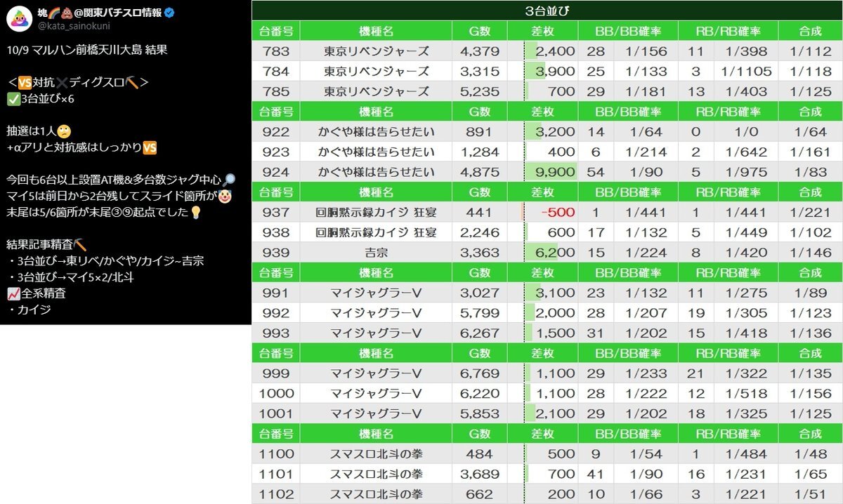The height and width of the screenshot is (504, 843).
Task: Click machine number 1100
Action: click(x=276, y=455)
